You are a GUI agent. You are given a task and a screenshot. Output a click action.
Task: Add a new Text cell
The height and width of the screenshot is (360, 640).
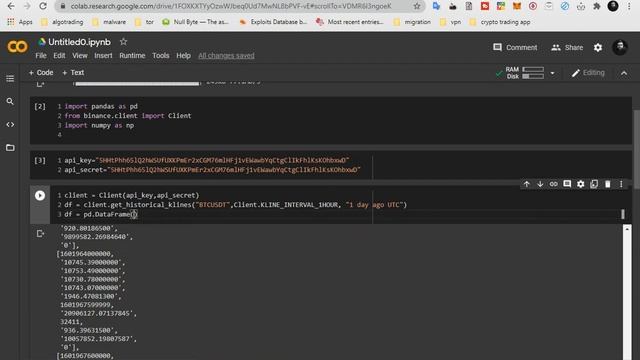point(73,73)
